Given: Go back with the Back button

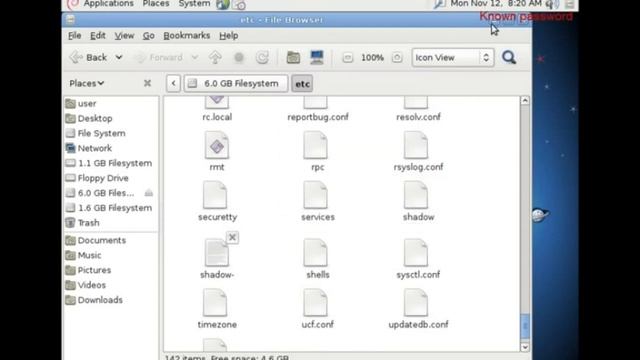Looking at the screenshot, I should click(88, 58).
